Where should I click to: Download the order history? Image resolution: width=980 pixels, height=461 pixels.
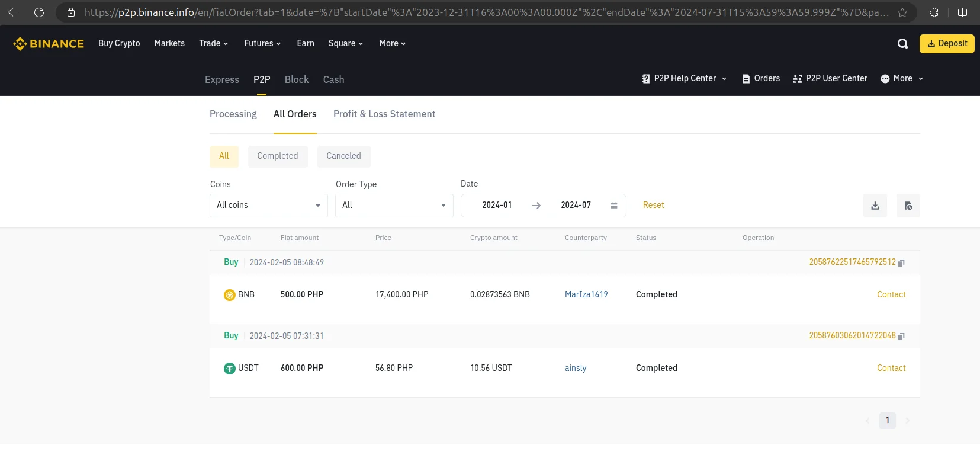(875, 206)
